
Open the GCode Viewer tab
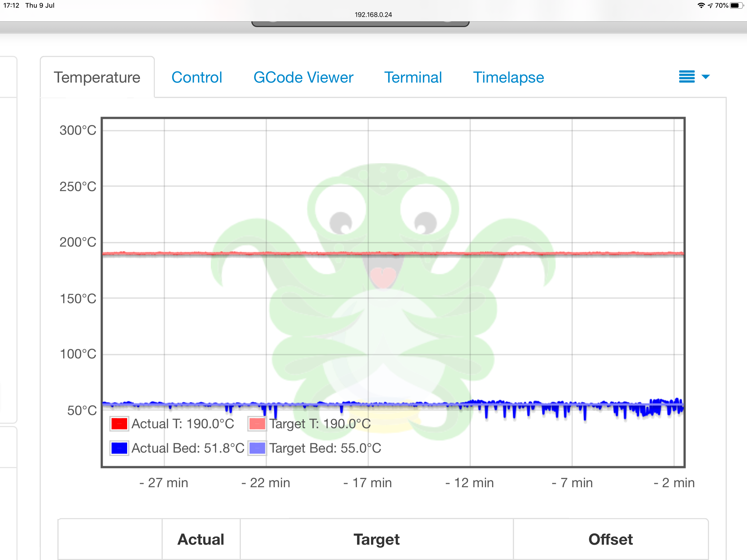click(303, 77)
